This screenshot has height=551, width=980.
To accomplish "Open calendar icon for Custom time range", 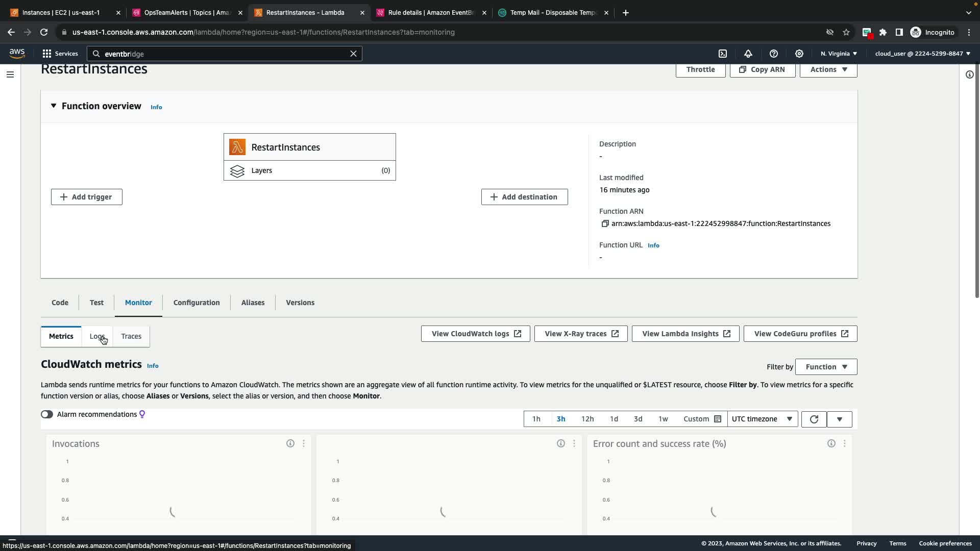I will [x=718, y=419].
